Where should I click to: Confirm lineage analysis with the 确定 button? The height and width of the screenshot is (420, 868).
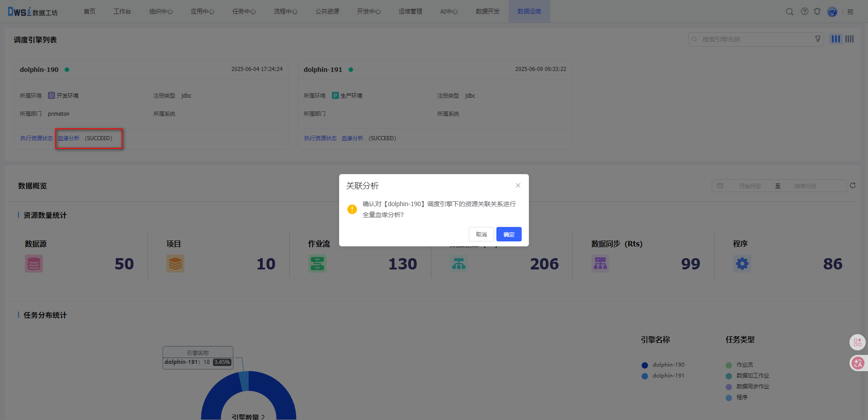coord(509,234)
